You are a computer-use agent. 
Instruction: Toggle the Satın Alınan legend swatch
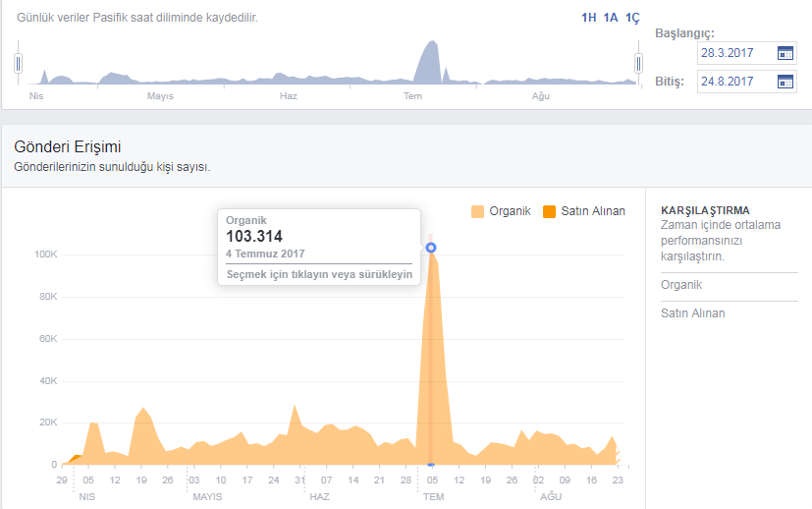(549, 211)
